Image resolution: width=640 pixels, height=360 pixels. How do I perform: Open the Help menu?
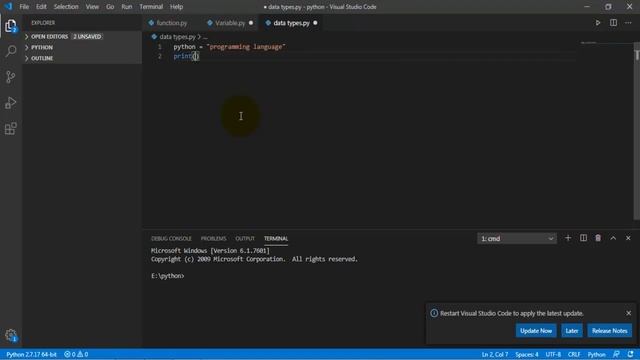[x=176, y=7]
